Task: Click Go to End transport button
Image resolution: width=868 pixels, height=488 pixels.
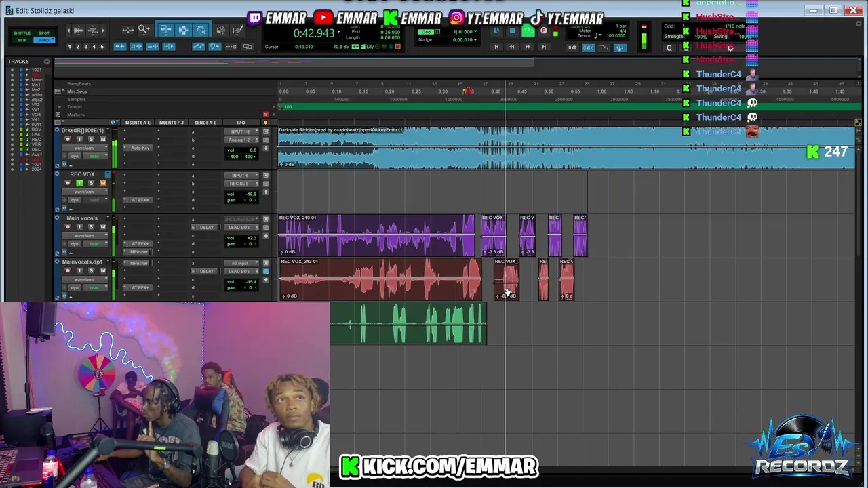Action: pyautogui.click(x=543, y=47)
